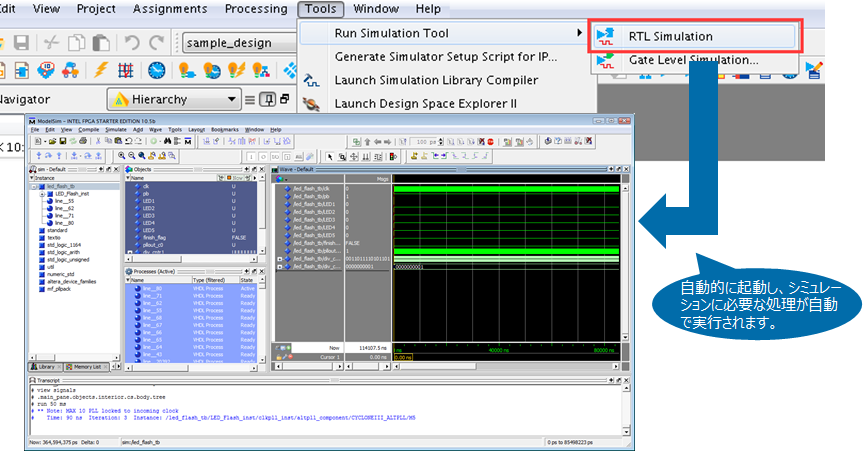865x451 pixels.
Task: Select the arrow pointer mode in ModelSim
Action: pos(330,157)
